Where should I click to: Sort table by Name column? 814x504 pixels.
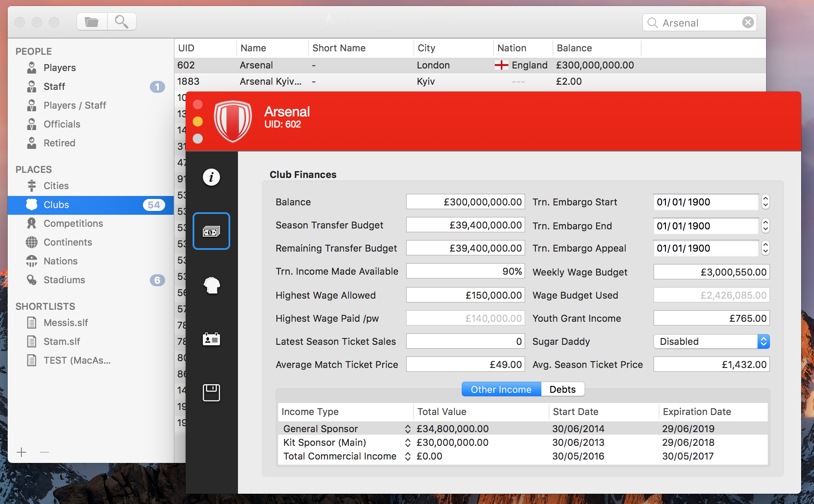pos(272,48)
